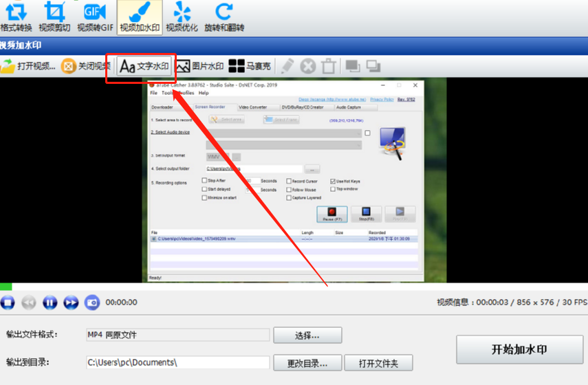
Task: Stop video playback
Action: [8, 302]
